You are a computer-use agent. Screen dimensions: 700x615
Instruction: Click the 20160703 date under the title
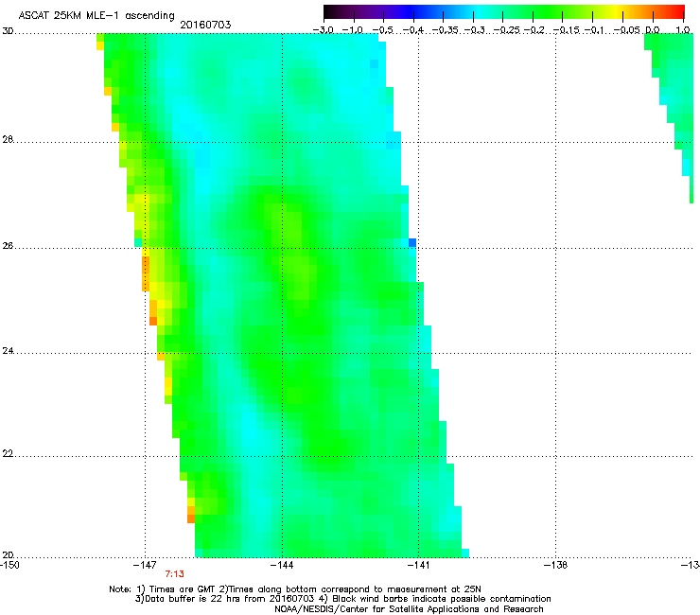(x=205, y=25)
